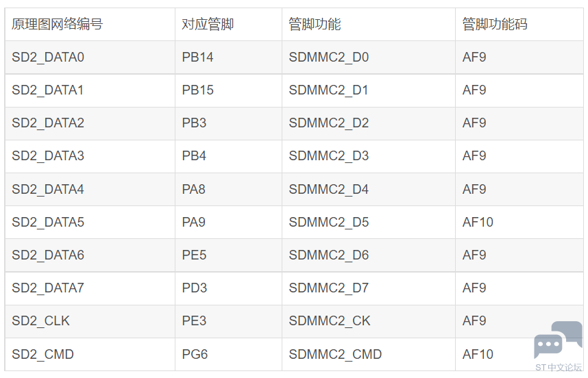Select the SD2_CMD network cell

(x=90, y=355)
